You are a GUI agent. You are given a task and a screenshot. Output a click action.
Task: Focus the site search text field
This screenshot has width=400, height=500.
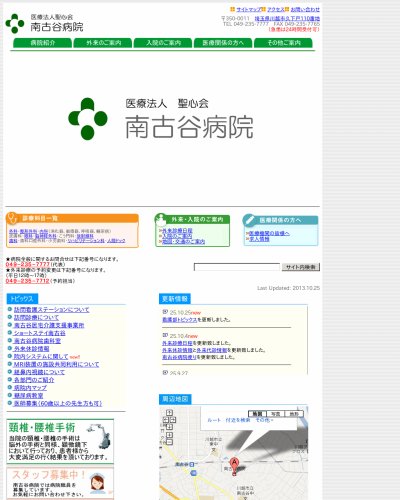237,267
